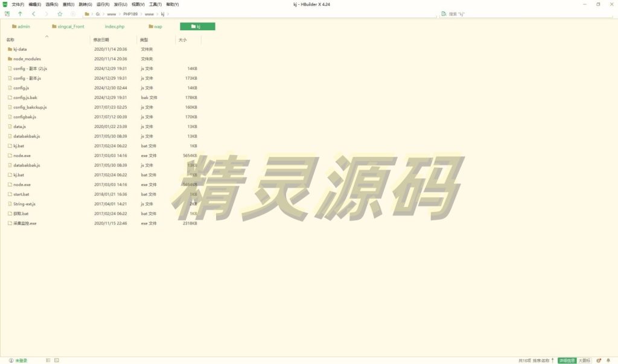The height and width of the screenshot is (364, 618).
Task: Click the notification bell icon
Action: tap(608, 360)
